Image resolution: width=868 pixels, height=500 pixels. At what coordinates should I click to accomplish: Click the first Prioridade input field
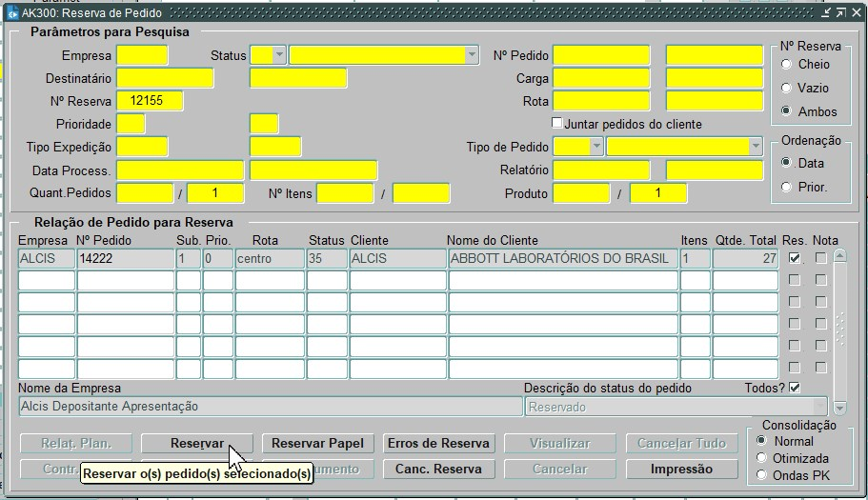(x=131, y=124)
